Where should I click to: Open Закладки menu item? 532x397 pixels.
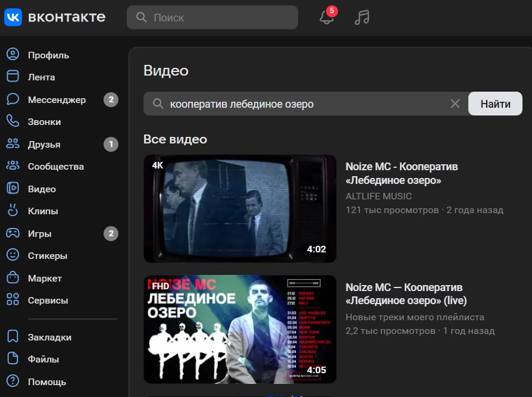tap(49, 337)
